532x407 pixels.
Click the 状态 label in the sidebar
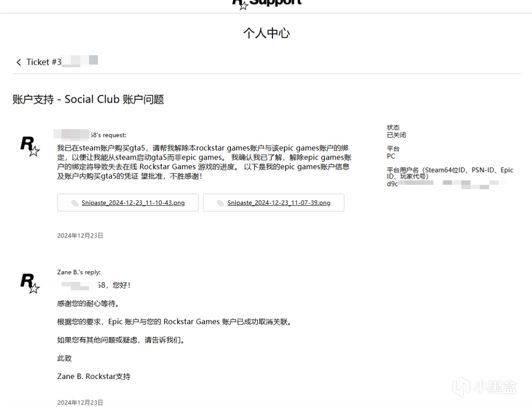tap(393, 127)
